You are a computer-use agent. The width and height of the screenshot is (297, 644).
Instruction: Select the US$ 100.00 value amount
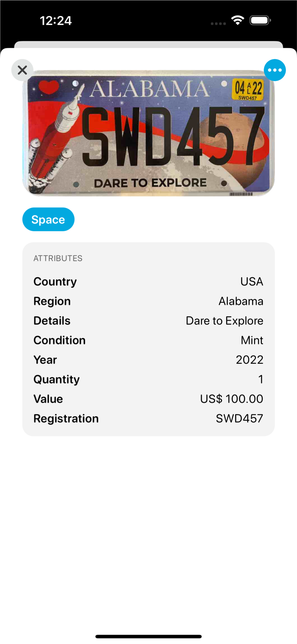[x=231, y=399]
